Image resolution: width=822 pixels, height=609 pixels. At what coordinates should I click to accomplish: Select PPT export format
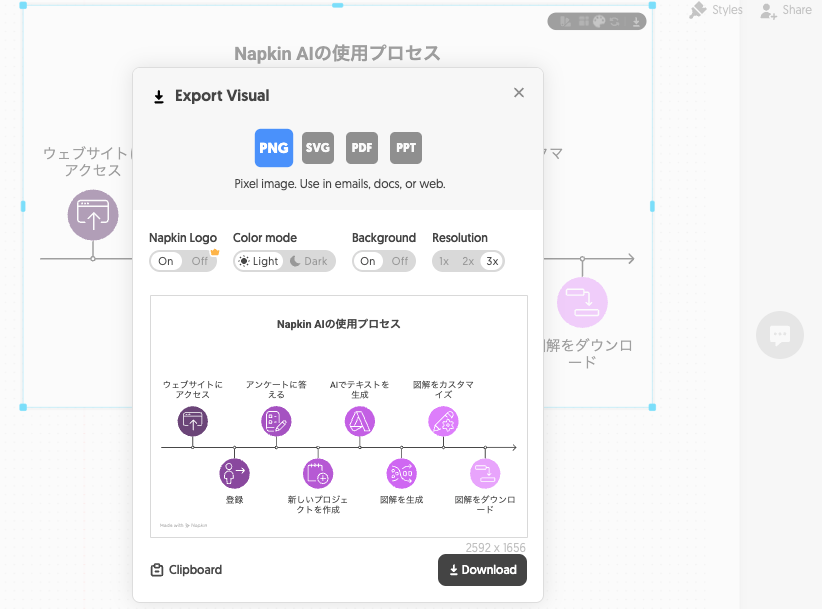coord(406,148)
